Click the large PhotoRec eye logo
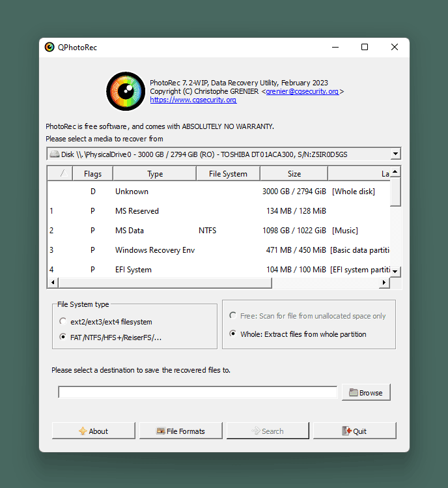 pos(126,91)
